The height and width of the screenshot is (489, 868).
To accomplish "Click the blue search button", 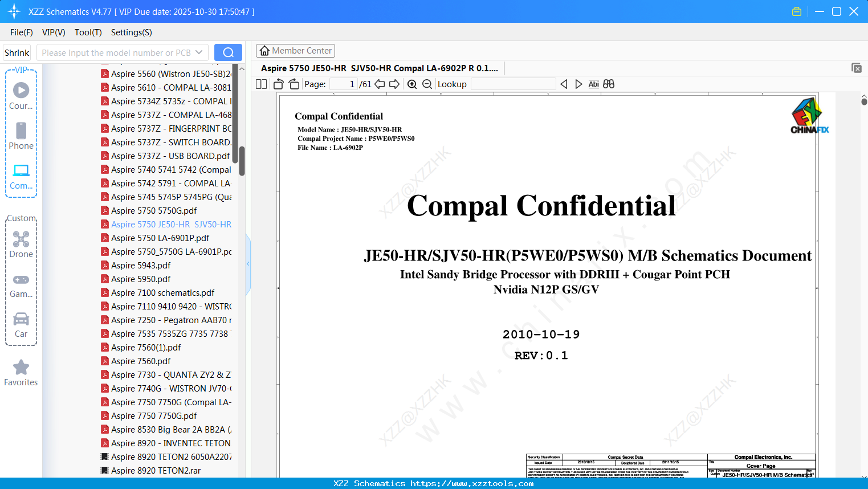I will (x=228, y=52).
